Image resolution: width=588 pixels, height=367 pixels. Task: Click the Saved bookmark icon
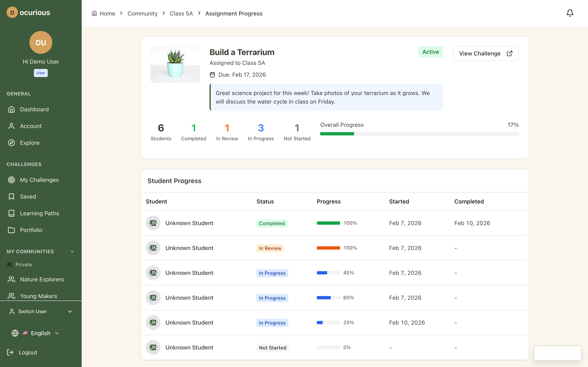[x=11, y=197]
